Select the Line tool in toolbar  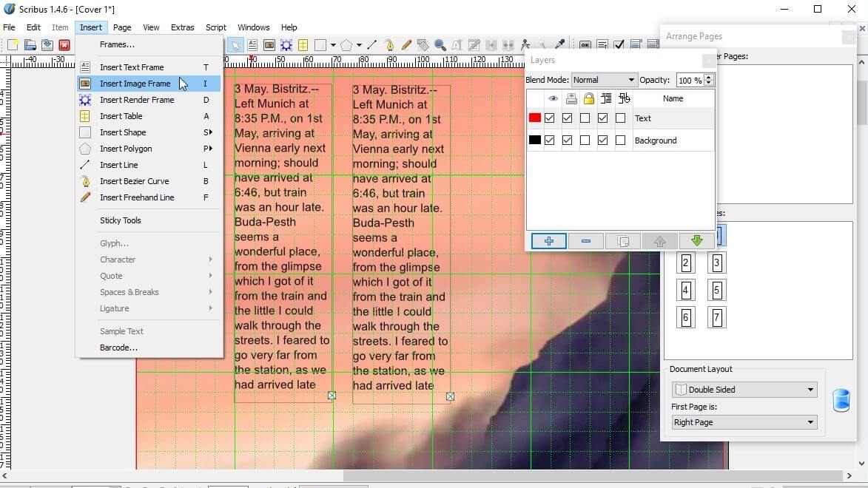tap(372, 45)
